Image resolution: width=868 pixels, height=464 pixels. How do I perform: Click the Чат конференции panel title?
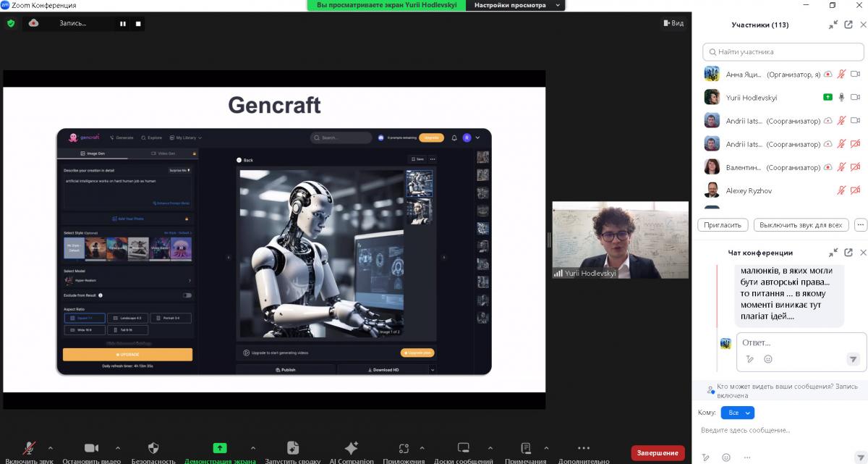click(x=760, y=253)
